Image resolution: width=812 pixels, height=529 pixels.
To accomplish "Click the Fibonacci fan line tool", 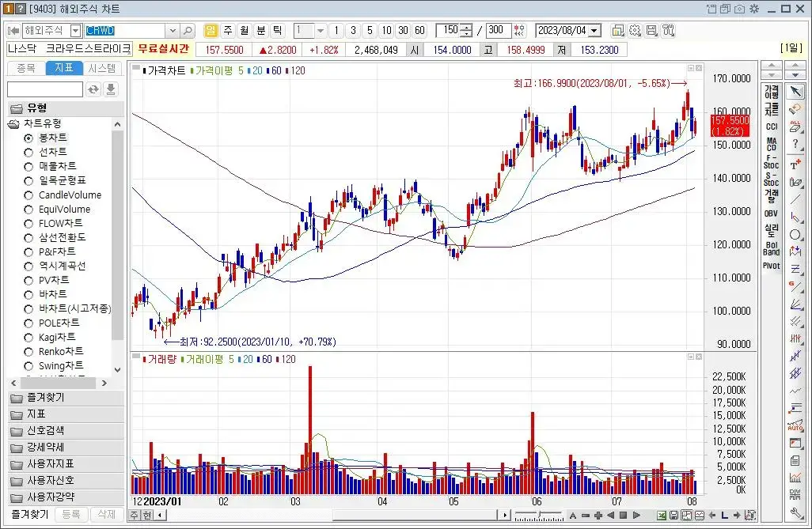I will pyautogui.click(x=795, y=304).
